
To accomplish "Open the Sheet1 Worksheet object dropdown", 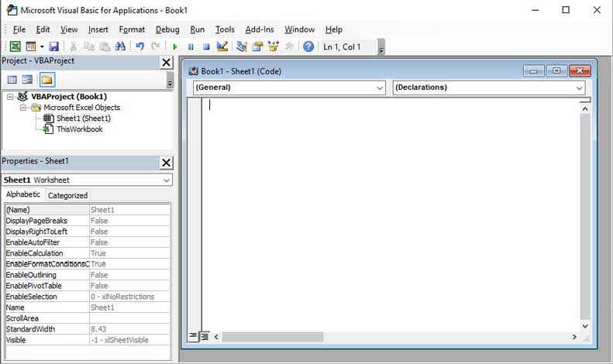I will 166,180.
